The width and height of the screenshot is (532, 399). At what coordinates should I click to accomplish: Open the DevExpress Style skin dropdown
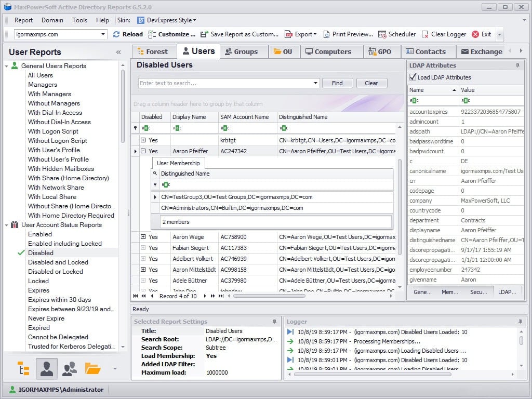pyautogui.click(x=167, y=20)
